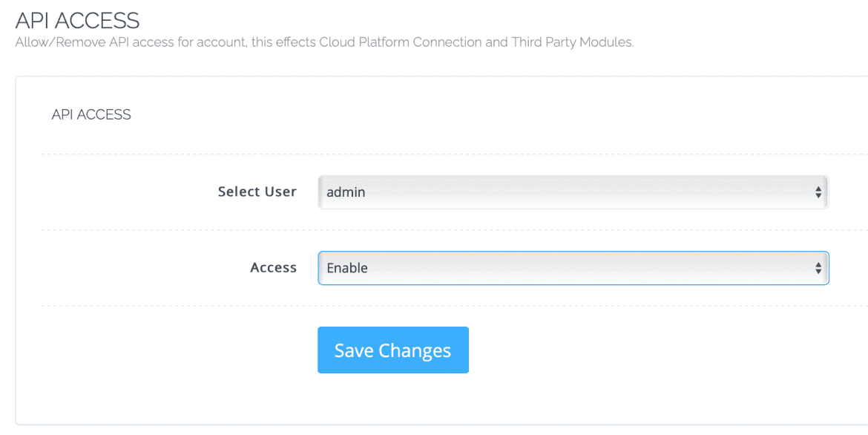Disable API access via the Access dropdown

click(x=573, y=267)
